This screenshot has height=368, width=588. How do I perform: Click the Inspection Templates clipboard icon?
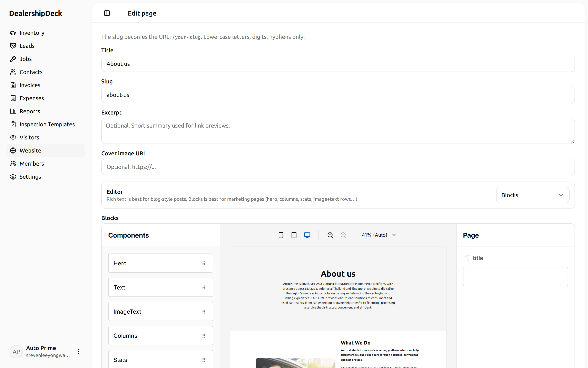click(x=13, y=124)
